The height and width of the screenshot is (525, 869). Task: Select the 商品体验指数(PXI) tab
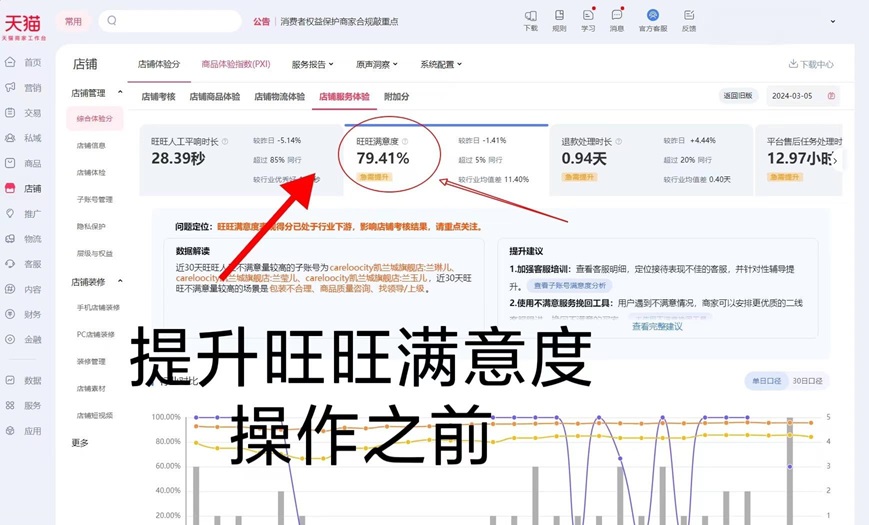click(x=236, y=65)
